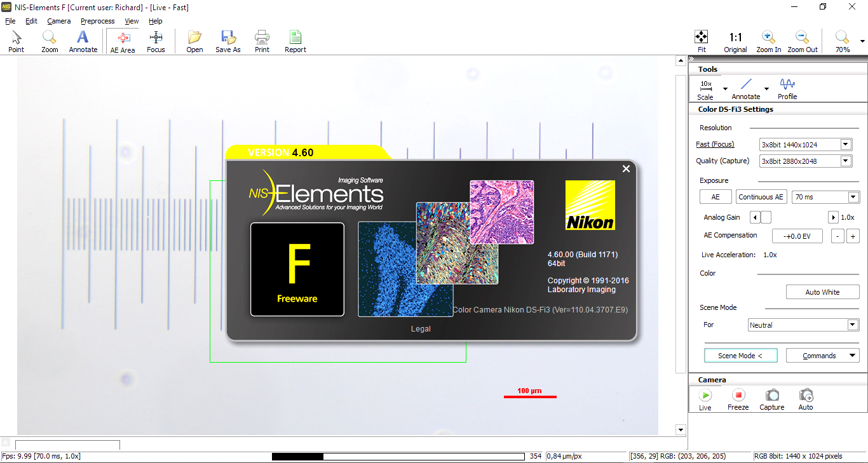This screenshot has height=463, width=868.
Task: Create a Report from the toolbar
Action: 295,41
